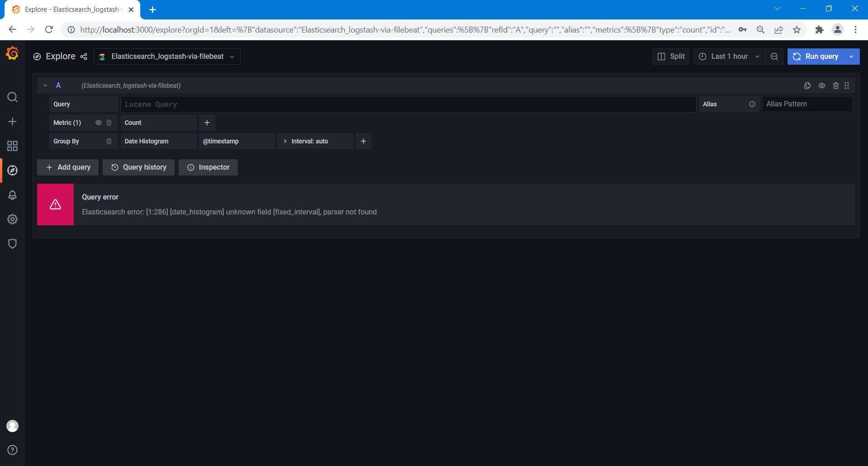
Task: Open the Chrome three-dot menu
Action: [x=855, y=30]
